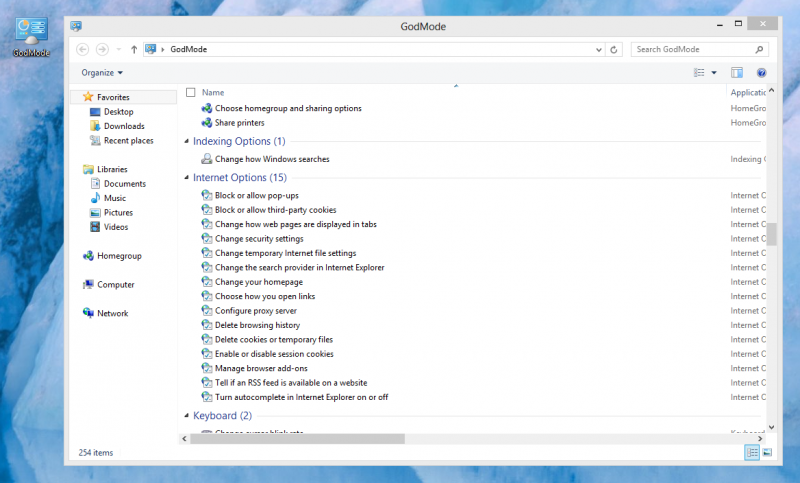Open the Organize dropdown menu

click(102, 73)
